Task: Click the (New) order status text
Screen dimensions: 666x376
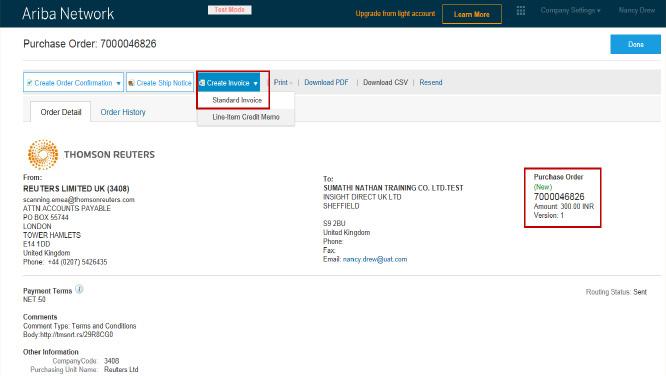Action: click(543, 187)
